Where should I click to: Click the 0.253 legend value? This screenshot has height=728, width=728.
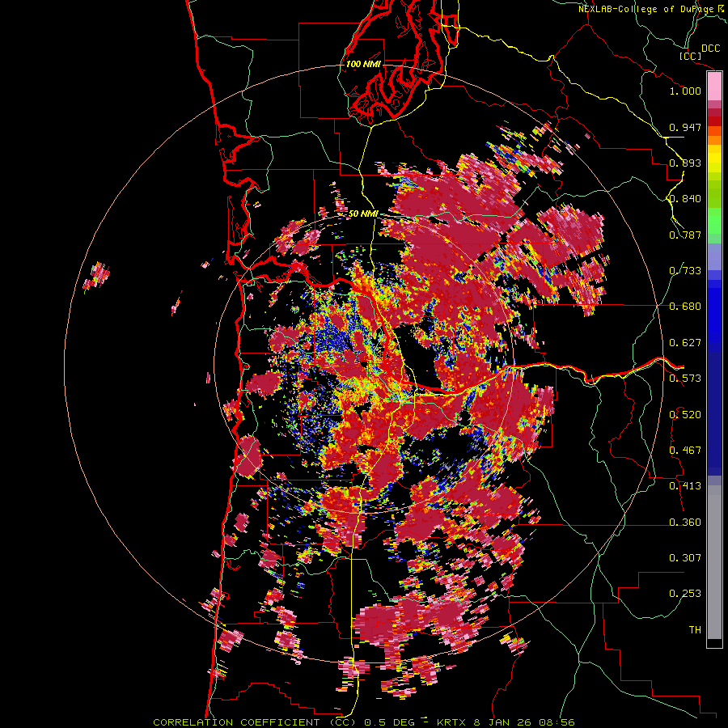tap(685, 594)
